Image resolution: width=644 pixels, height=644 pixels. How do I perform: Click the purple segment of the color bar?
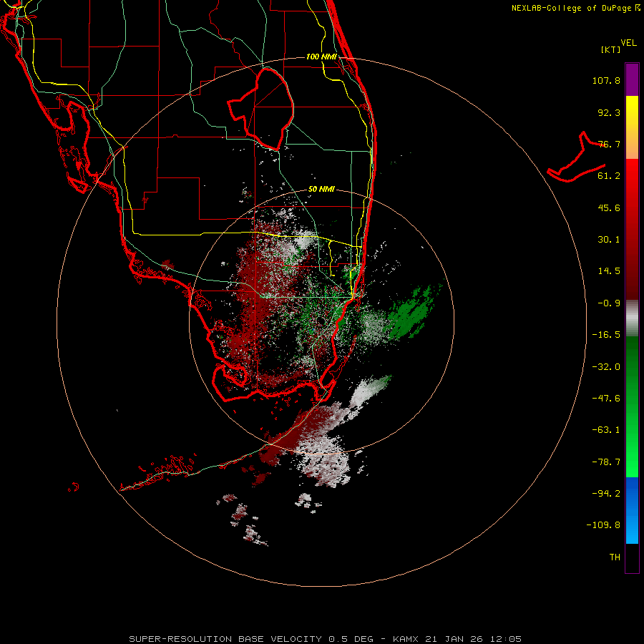tap(632, 79)
